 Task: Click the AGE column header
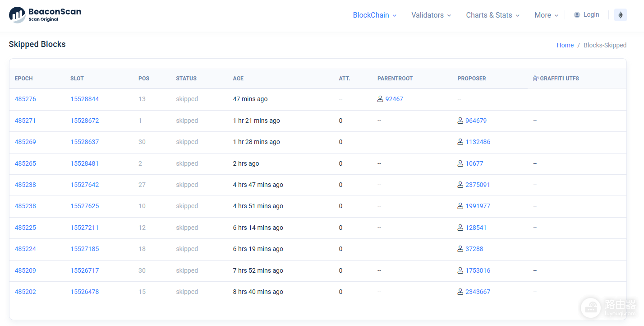tap(238, 79)
